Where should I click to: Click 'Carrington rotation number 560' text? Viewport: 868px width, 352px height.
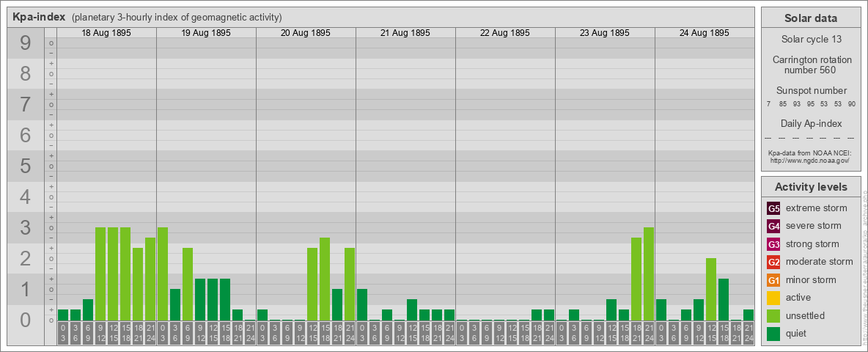coord(812,65)
